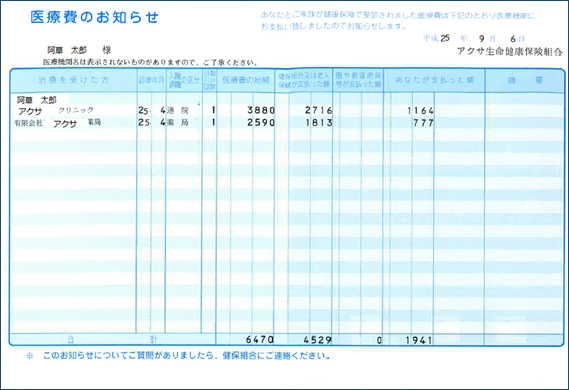569x390 pixels.
Task: Click the government-paid total 0
Action: [x=379, y=340]
